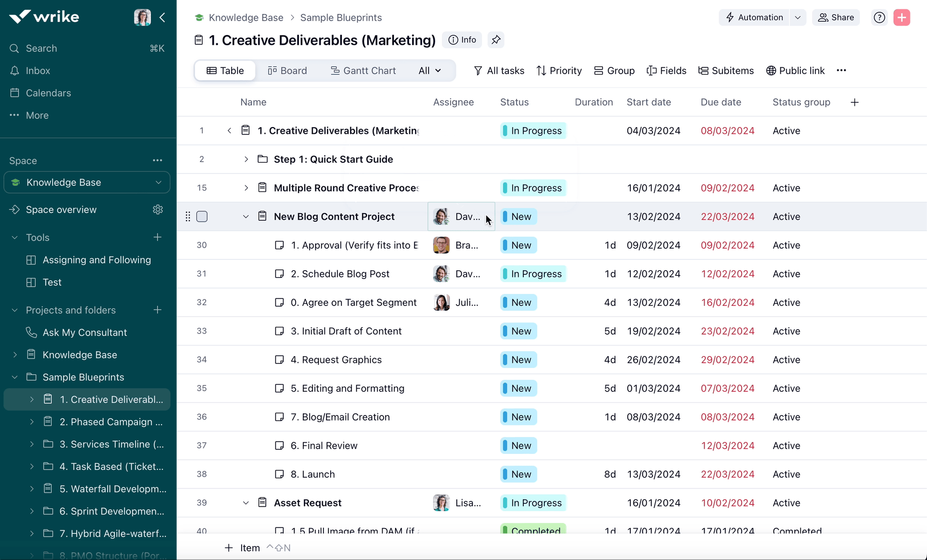Click In Progress status on Asset Request
This screenshot has width=927, height=560.
coord(534,503)
